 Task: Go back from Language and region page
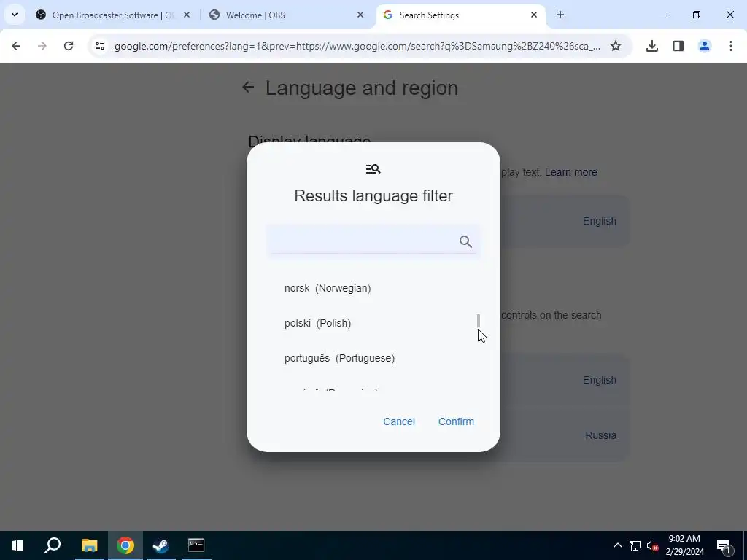248,87
